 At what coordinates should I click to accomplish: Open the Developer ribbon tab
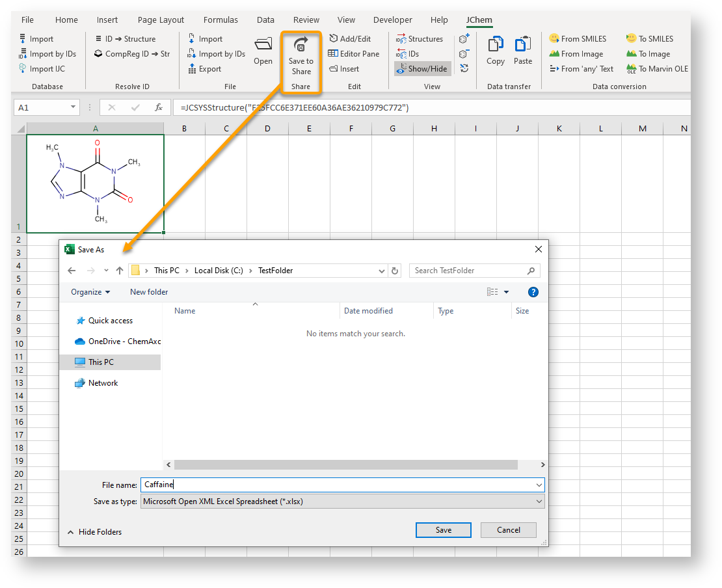pos(392,20)
